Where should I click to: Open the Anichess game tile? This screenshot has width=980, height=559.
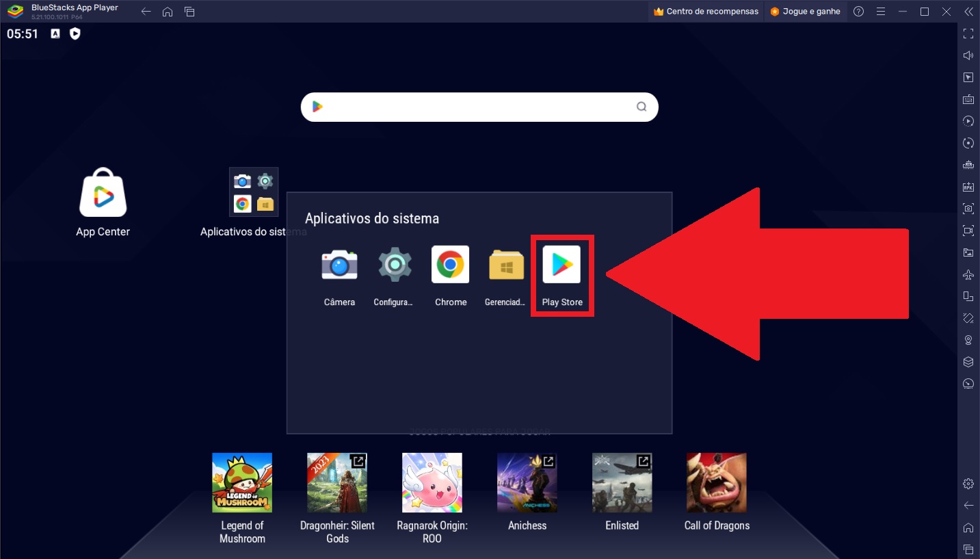coord(527,482)
